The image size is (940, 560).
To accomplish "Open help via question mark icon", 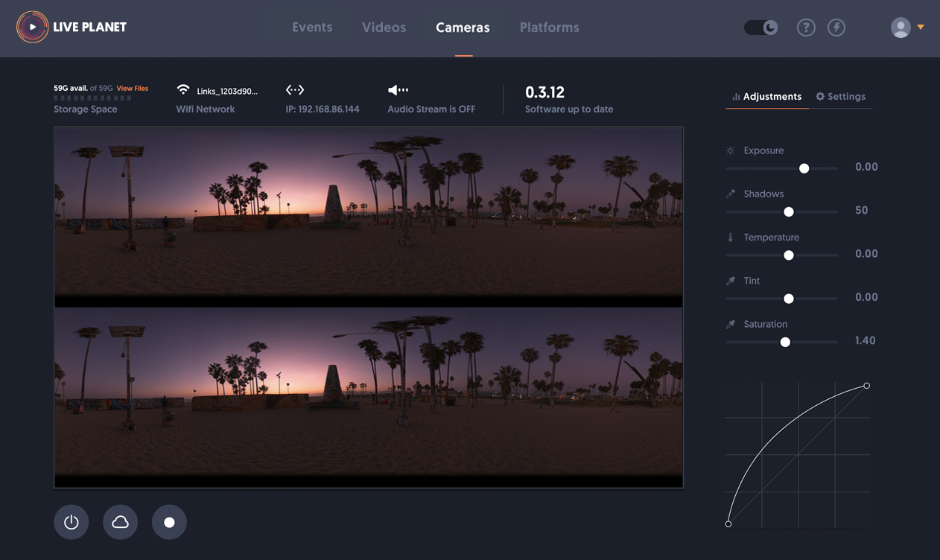I will coord(806,28).
